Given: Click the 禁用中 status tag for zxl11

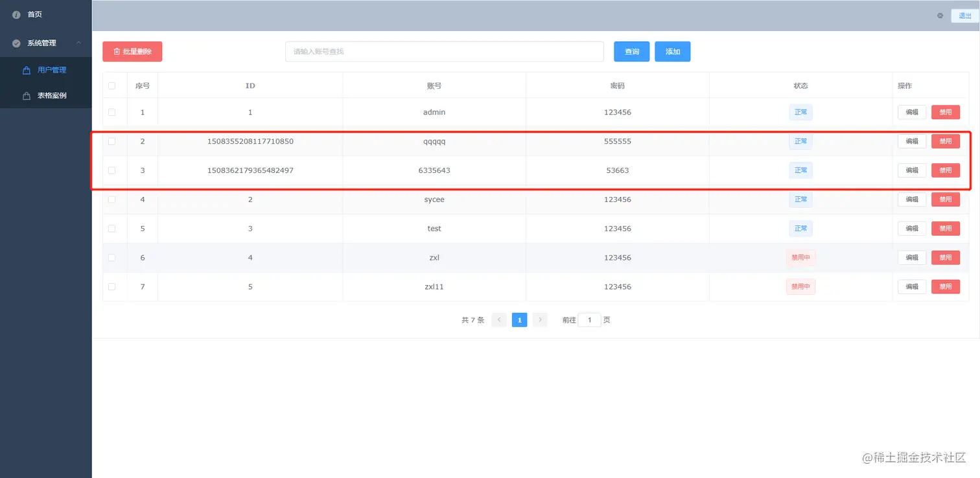Looking at the screenshot, I should (800, 286).
